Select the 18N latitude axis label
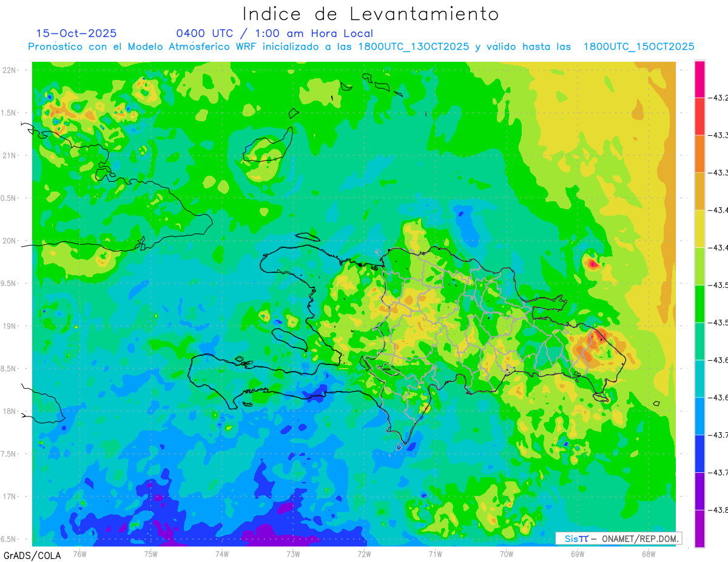Image resolution: width=728 pixels, height=562 pixels. pyautogui.click(x=10, y=412)
